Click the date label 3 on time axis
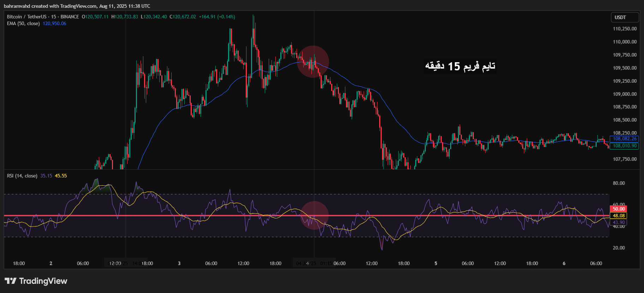The height and width of the screenshot is (293, 644). (179, 263)
